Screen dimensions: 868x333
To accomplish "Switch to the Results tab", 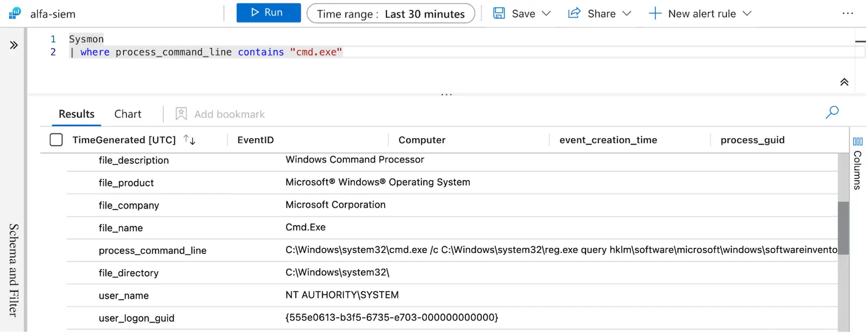I will click(76, 114).
